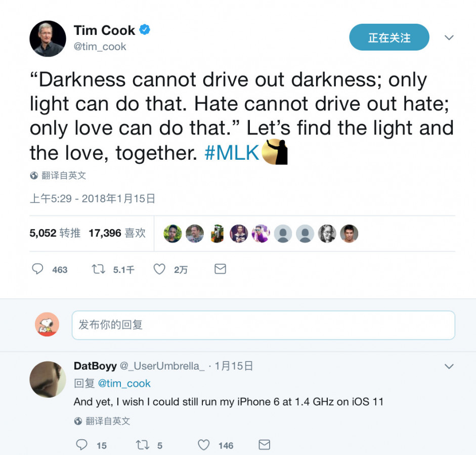Open the 5,052 转推 retweets list

[x=55, y=233]
